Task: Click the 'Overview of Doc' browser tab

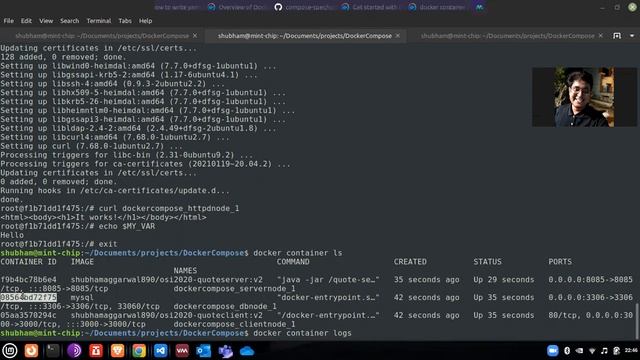Action: 237,7
